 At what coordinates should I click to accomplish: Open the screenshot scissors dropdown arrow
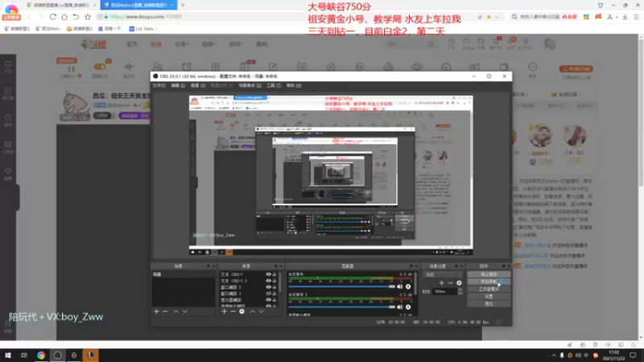click(617, 17)
